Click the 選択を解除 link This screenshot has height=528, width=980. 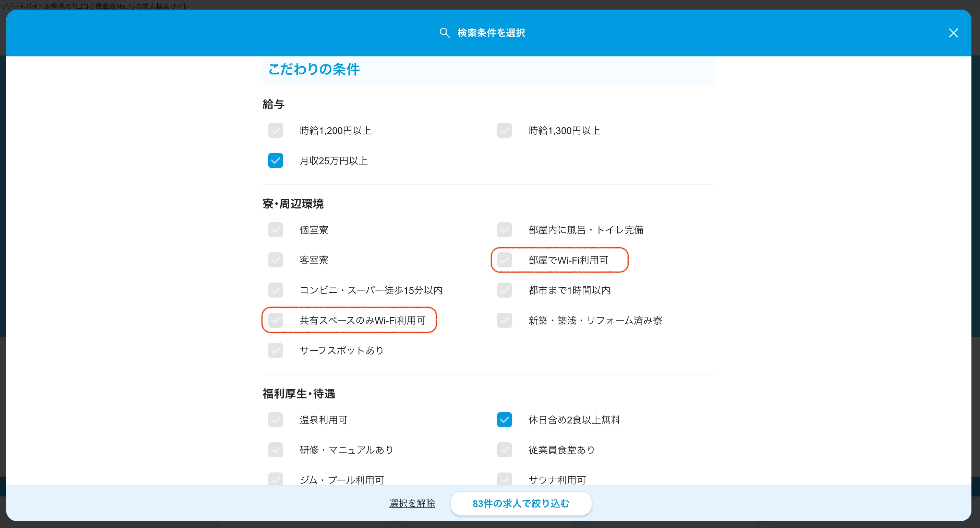pos(412,503)
